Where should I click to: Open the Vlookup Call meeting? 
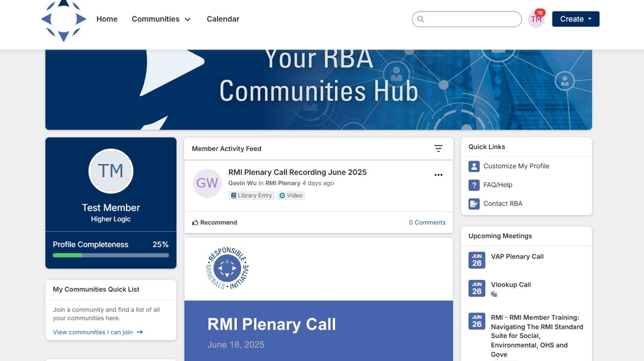(511, 284)
